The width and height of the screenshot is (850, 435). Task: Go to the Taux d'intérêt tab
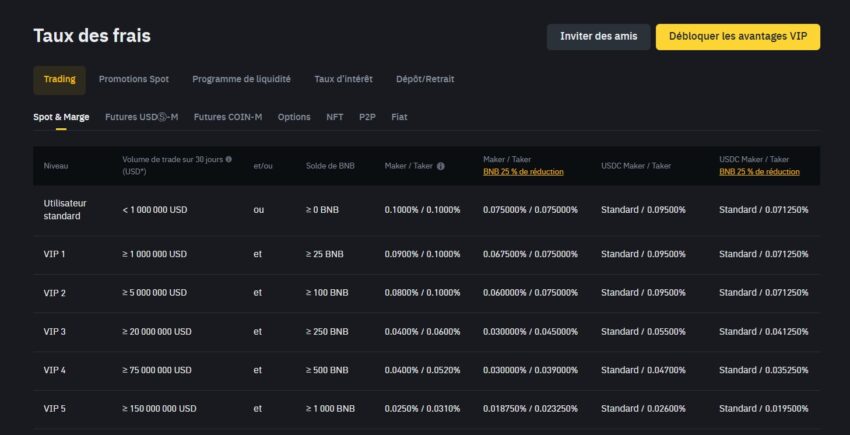tap(343, 79)
